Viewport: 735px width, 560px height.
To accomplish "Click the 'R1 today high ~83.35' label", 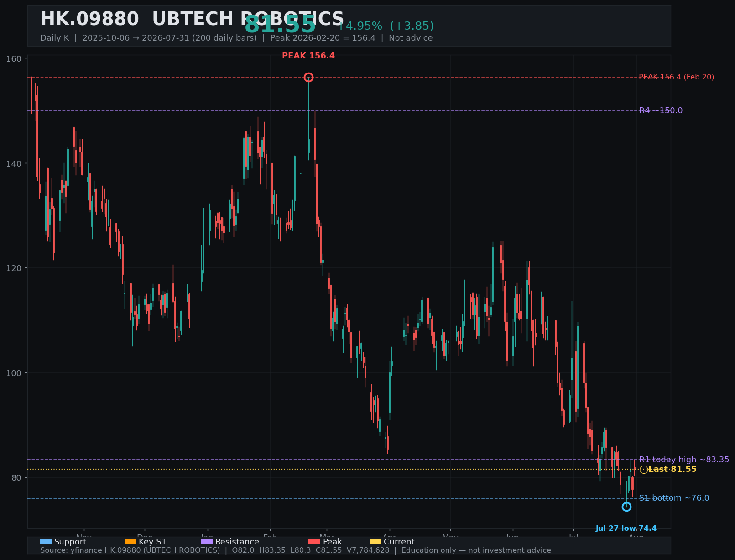I will [x=684, y=460].
